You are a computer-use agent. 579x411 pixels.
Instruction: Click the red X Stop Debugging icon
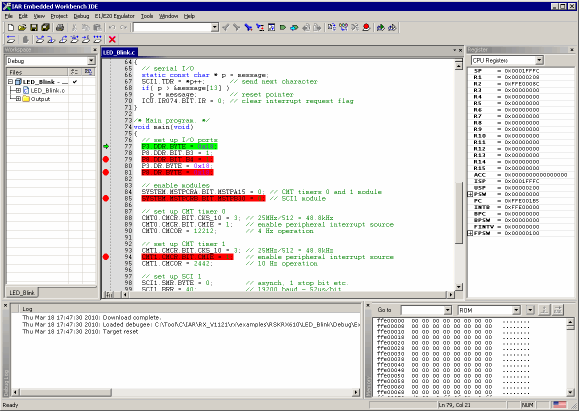coord(112,39)
